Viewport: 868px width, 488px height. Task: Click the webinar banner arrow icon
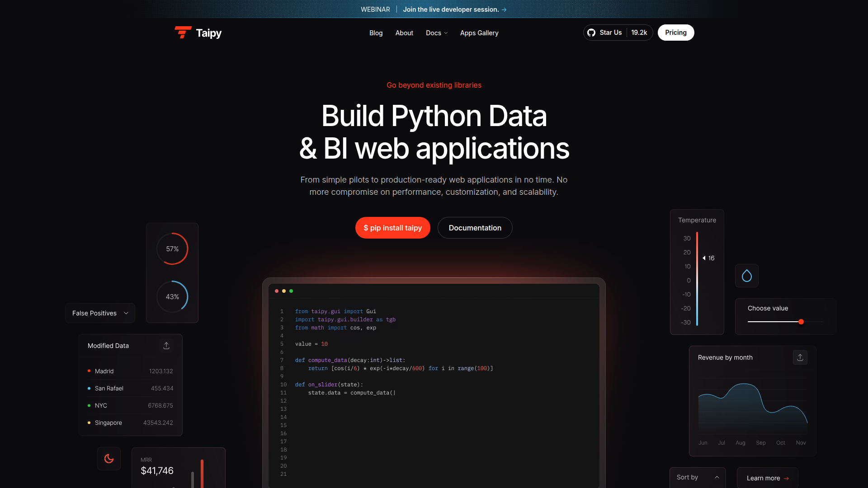point(504,9)
